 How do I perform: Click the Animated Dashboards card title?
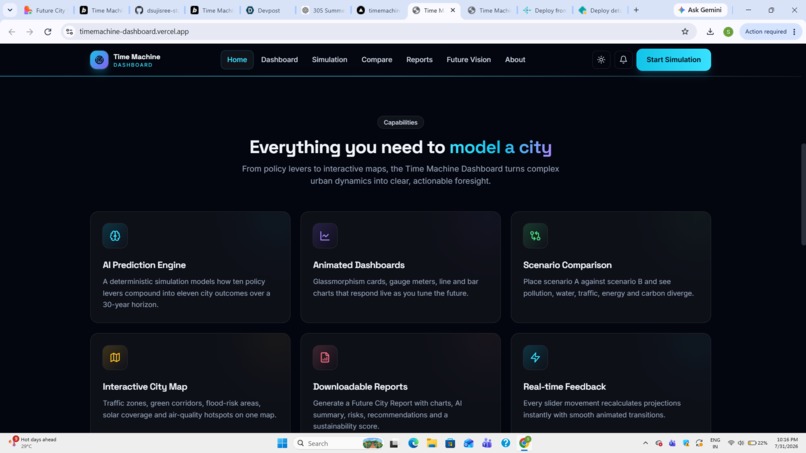pos(359,265)
